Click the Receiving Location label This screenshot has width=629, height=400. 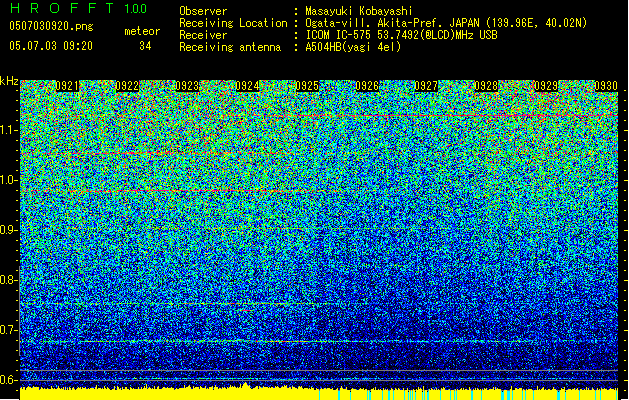click(233, 23)
